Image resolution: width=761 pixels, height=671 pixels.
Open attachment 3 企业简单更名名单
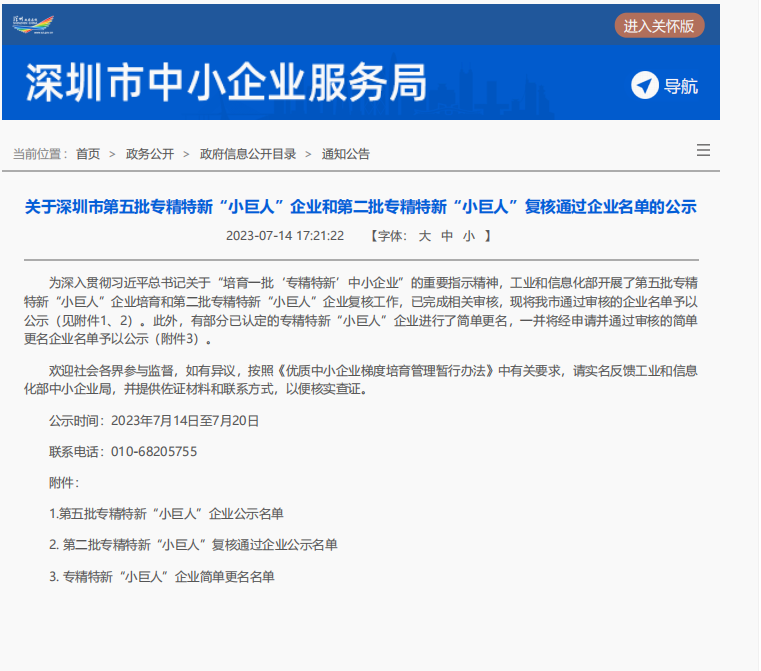(162, 577)
